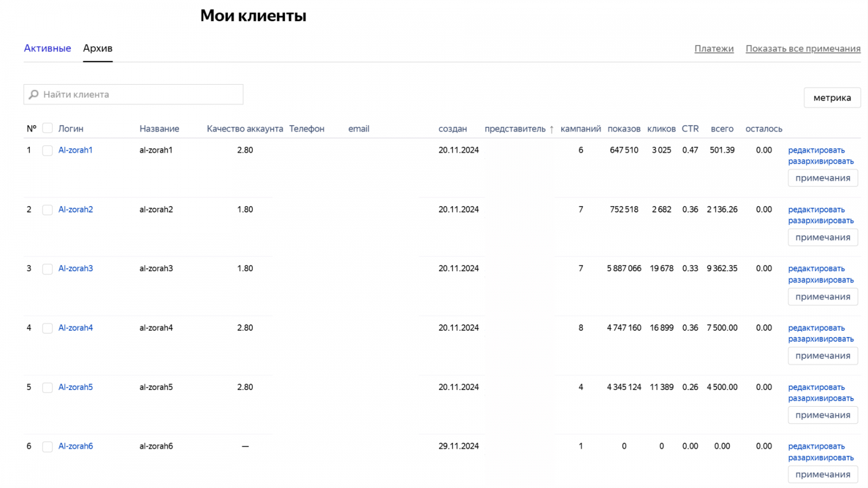Tick the select-all checkbox in header
This screenshot has height=488, width=868.
[48, 129]
